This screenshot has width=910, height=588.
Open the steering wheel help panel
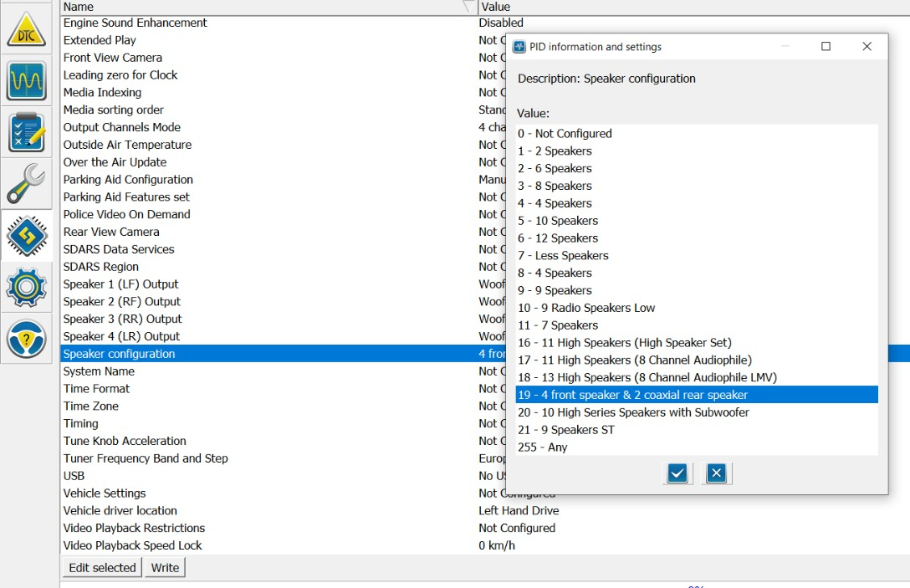click(26, 339)
